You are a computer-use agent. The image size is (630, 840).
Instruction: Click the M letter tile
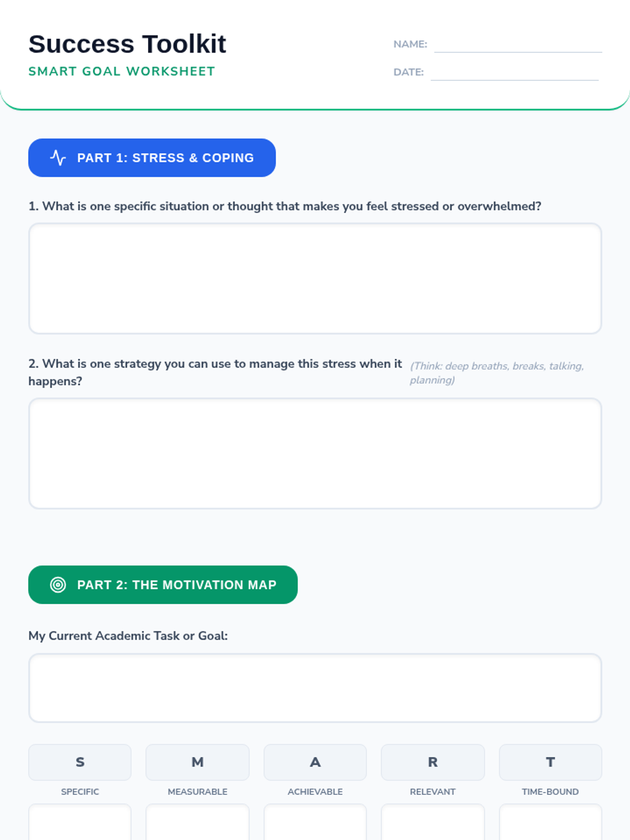coord(197,762)
